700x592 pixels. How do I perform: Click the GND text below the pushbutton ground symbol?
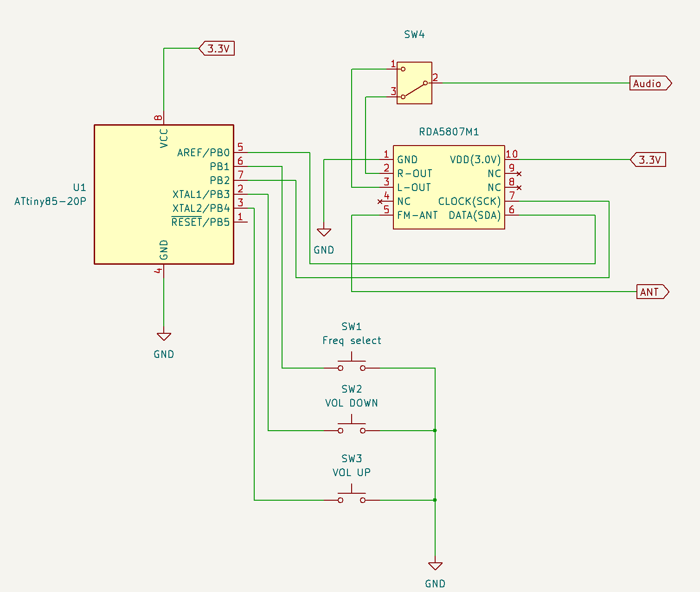[x=435, y=584]
